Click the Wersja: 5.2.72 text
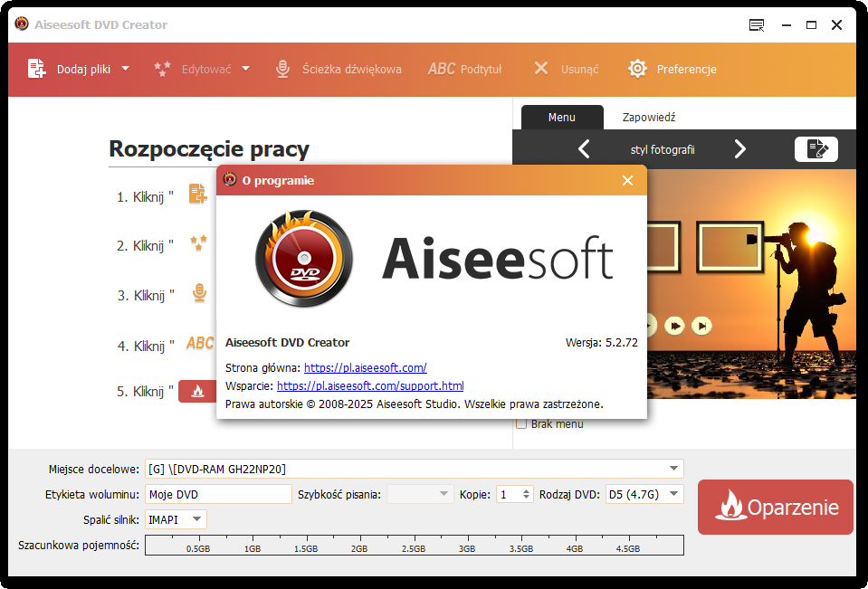This screenshot has width=868, height=589. coord(601,343)
